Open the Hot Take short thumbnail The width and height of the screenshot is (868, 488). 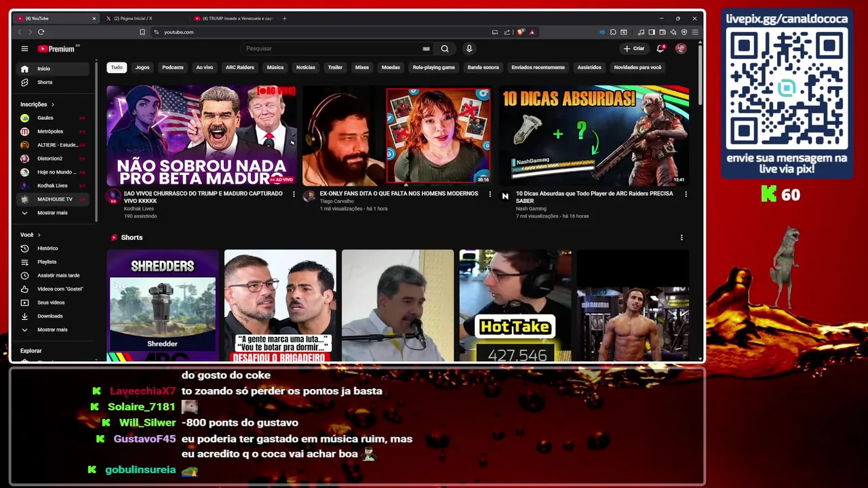[x=515, y=306]
